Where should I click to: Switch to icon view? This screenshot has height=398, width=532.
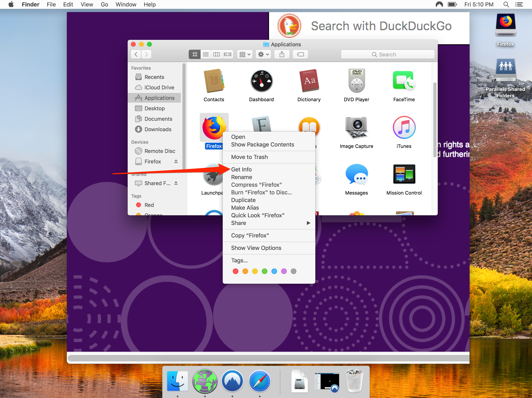point(195,54)
